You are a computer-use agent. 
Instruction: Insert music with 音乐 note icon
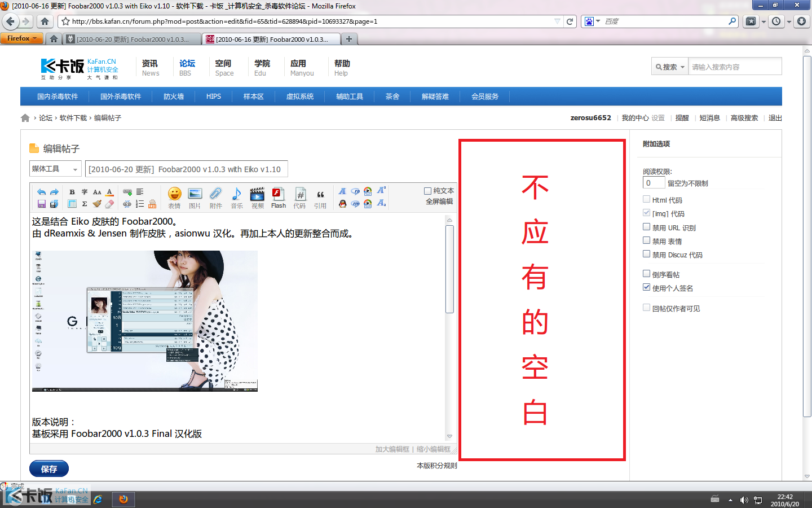click(237, 198)
